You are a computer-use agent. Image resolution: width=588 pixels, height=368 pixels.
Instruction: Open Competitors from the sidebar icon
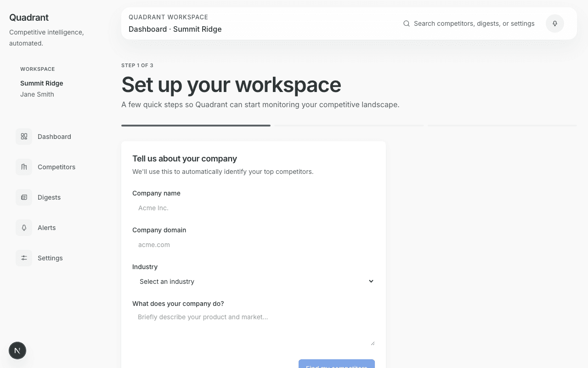pyautogui.click(x=24, y=167)
